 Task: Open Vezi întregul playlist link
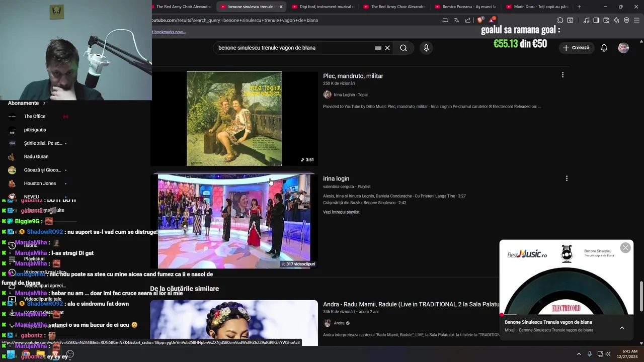[341, 212]
